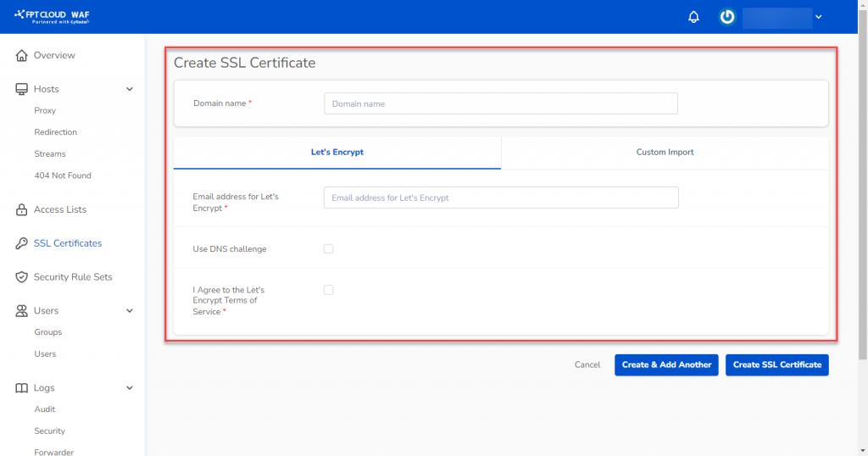Collapse the Users section chevron
This screenshot has width=868, height=456.
(x=130, y=311)
